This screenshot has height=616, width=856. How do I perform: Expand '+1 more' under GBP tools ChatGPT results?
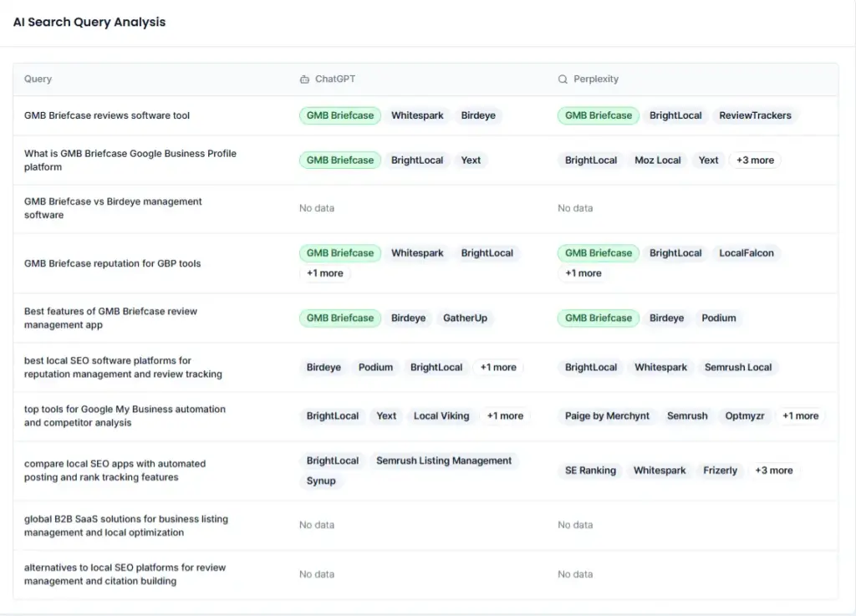(x=325, y=273)
